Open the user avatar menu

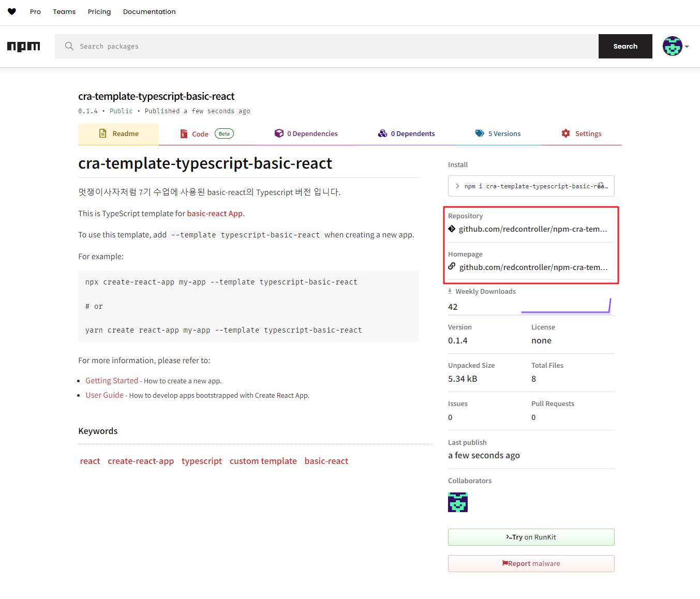pyautogui.click(x=673, y=46)
